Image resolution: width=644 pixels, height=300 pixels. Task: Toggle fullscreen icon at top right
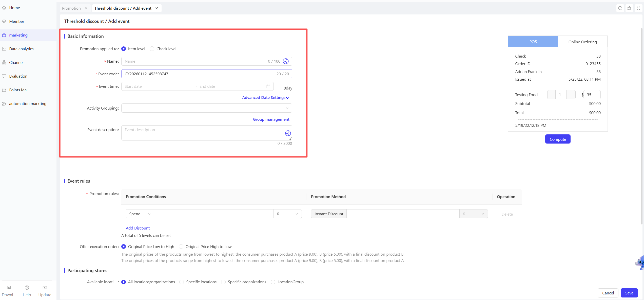pos(638,8)
